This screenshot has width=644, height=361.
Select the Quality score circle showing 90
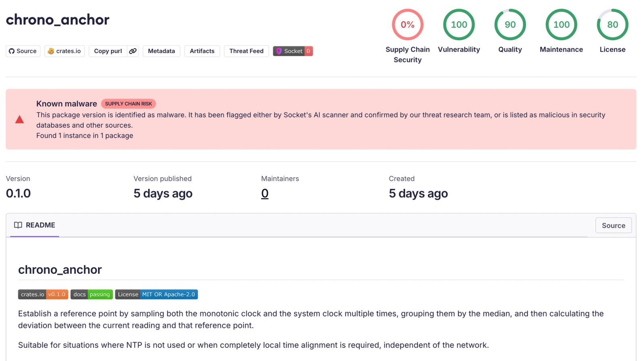[x=510, y=25]
